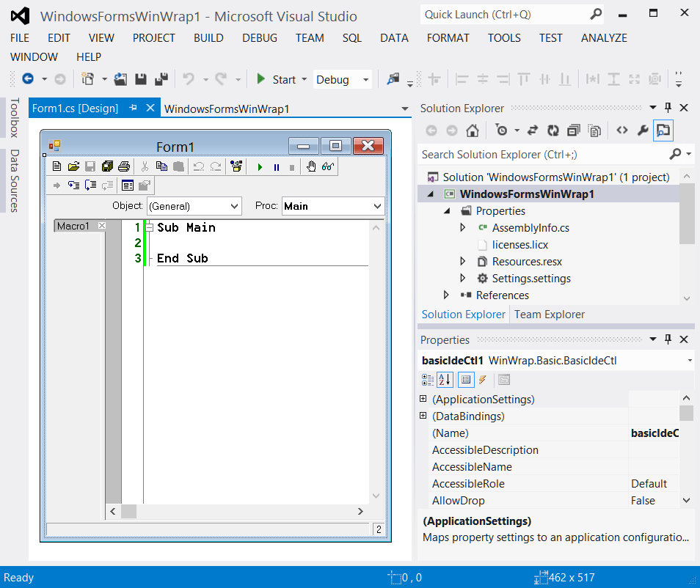Expand the References node

(446, 295)
